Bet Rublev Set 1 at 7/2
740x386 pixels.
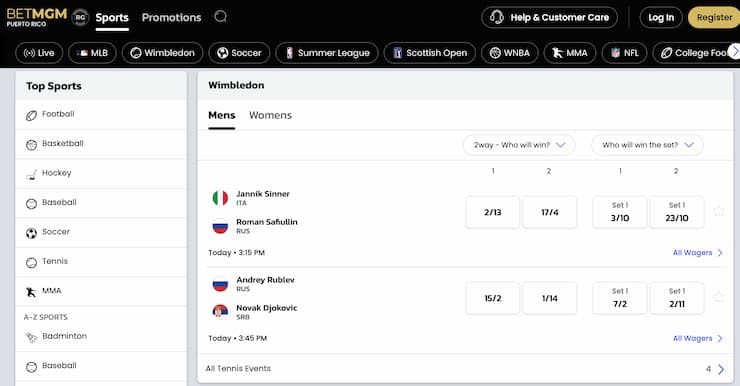tap(620, 298)
